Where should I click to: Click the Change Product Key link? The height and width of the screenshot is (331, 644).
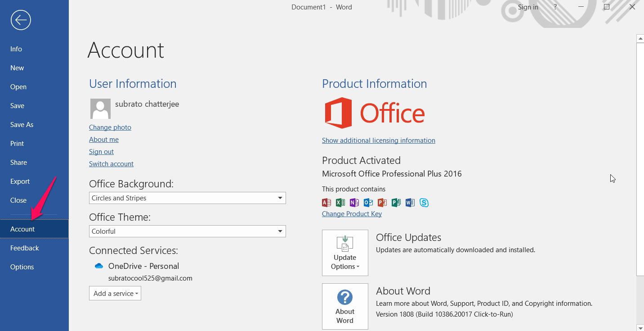pyautogui.click(x=352, y=214)
